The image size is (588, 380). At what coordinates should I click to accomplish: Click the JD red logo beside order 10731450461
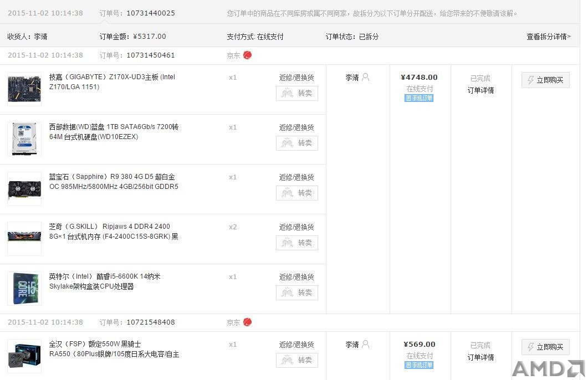point(247,55)
